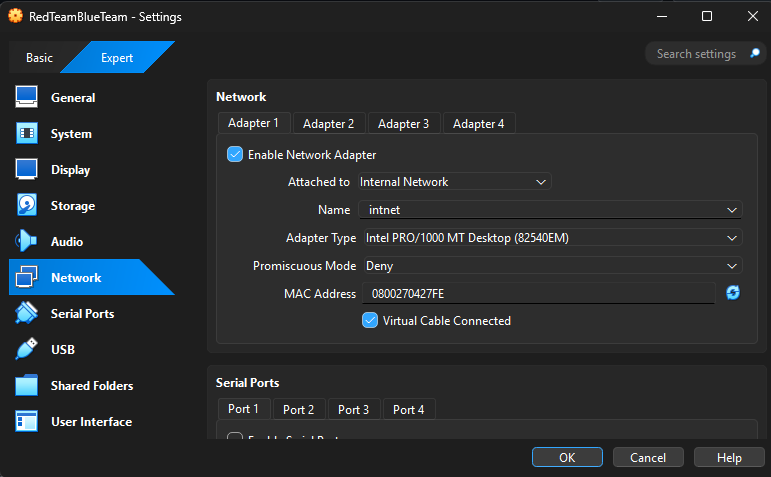The height and width of the screenshot is (477, 771).
Task: Switch to the Adapter 1 tab
Action: (x=254, y=123)
